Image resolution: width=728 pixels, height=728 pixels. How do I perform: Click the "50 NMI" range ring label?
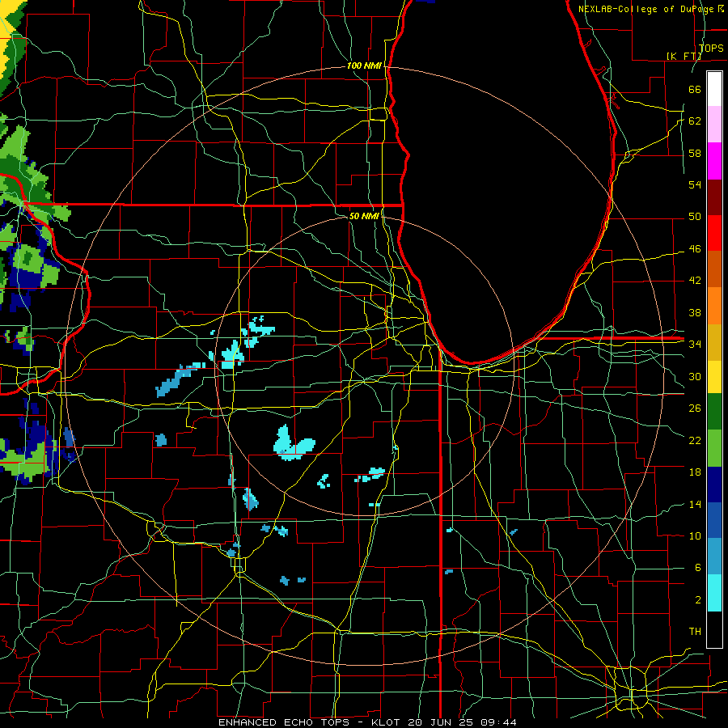(364, 216)
